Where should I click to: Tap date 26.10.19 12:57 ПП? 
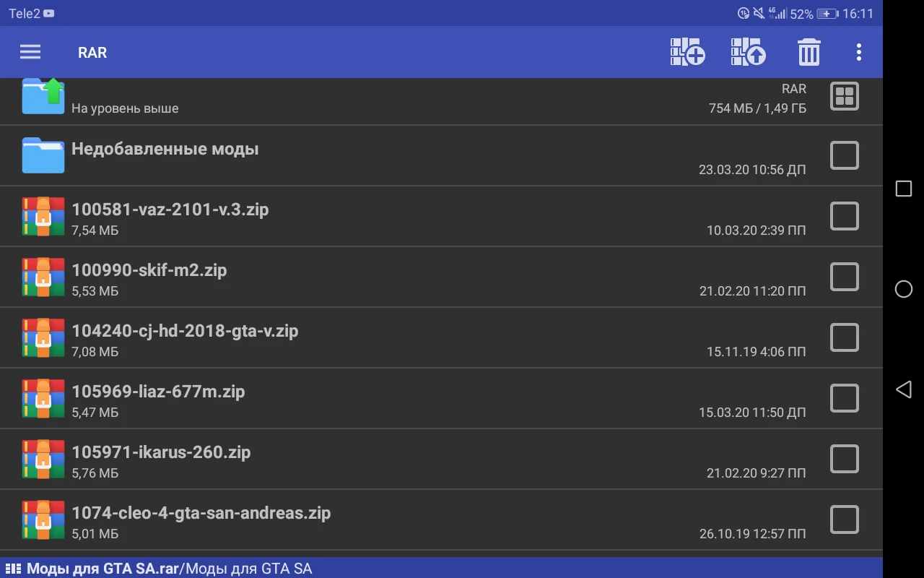[752, 534]
